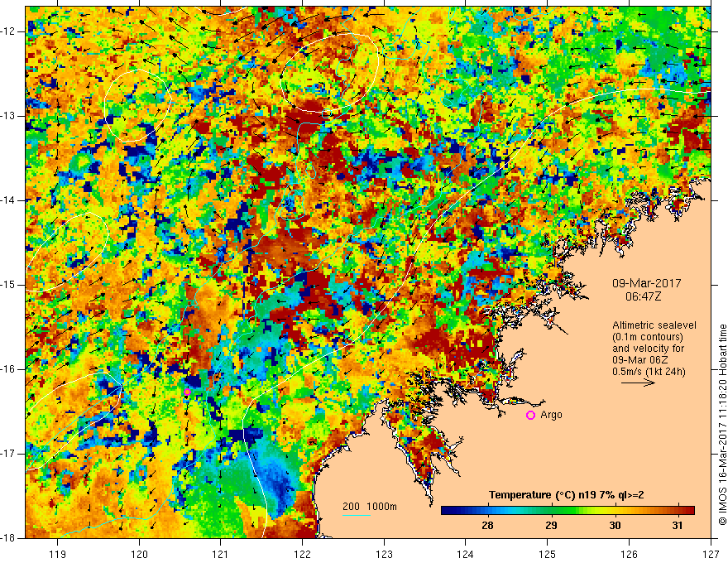
Task: Click longitude label 123 on the axis
Action: pos(384,554)
